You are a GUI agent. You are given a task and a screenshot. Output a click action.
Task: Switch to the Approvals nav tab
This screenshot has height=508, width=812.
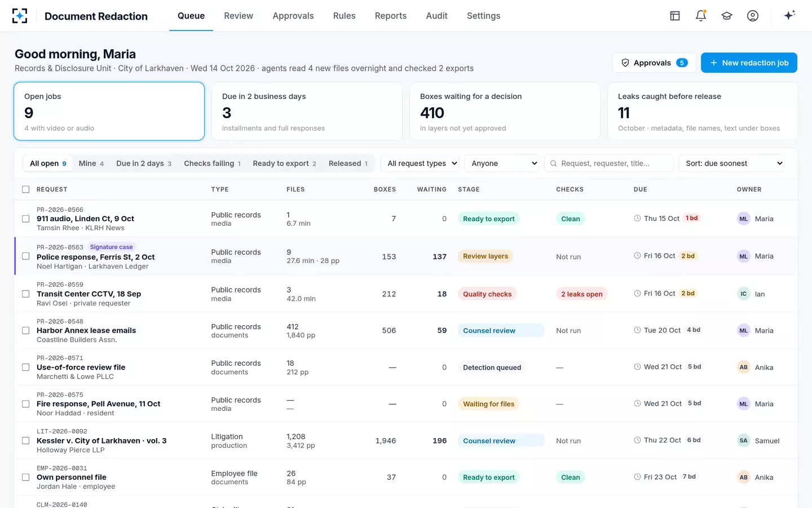pos(293,16)
